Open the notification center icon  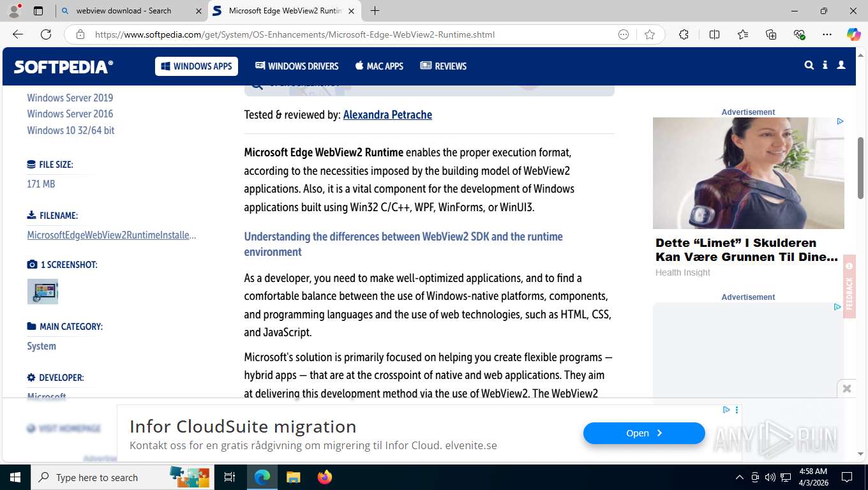[x=847, y=477]
